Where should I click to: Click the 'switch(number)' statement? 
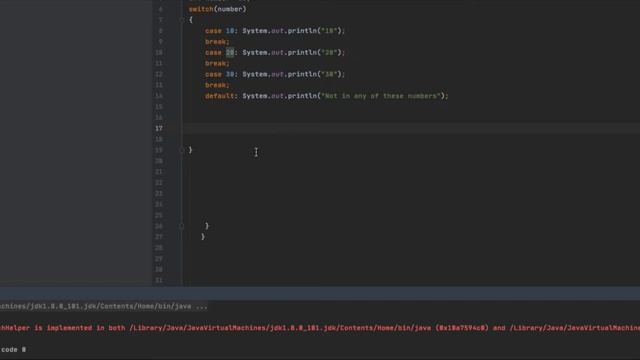[x=218, y=9]
